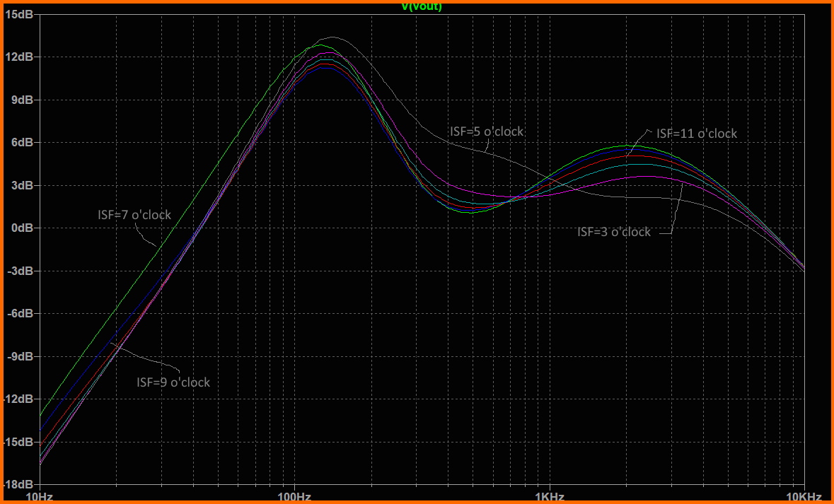
Task: Select the ISF=7 o'clock annotation
Action: (x=134, y=215)
